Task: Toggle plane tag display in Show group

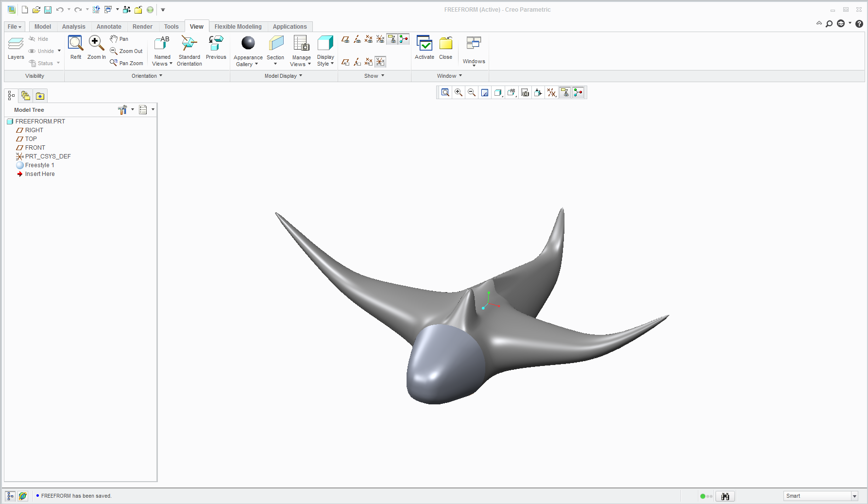Action: tap(345, 62)
